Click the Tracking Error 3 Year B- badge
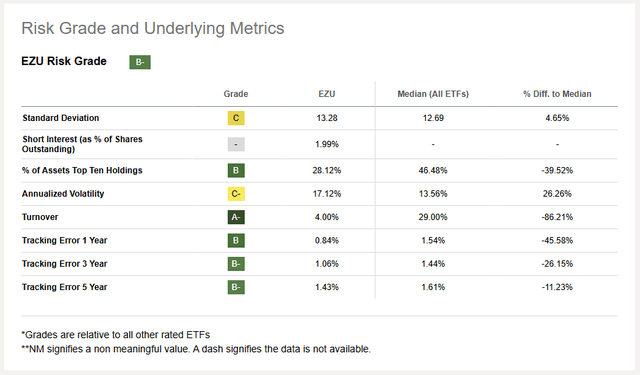This screenshot has height=375, width=640. 236,264
